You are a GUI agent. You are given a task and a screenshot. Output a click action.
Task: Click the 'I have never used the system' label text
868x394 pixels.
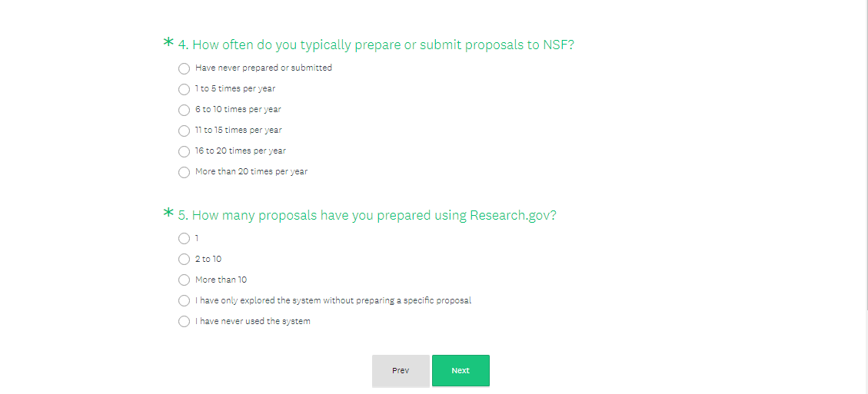pyautogui.click(x=253, y=322)
